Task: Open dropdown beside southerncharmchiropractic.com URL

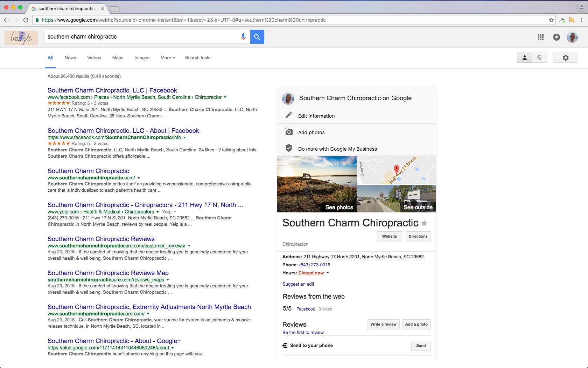Action: tap(139, 178)
